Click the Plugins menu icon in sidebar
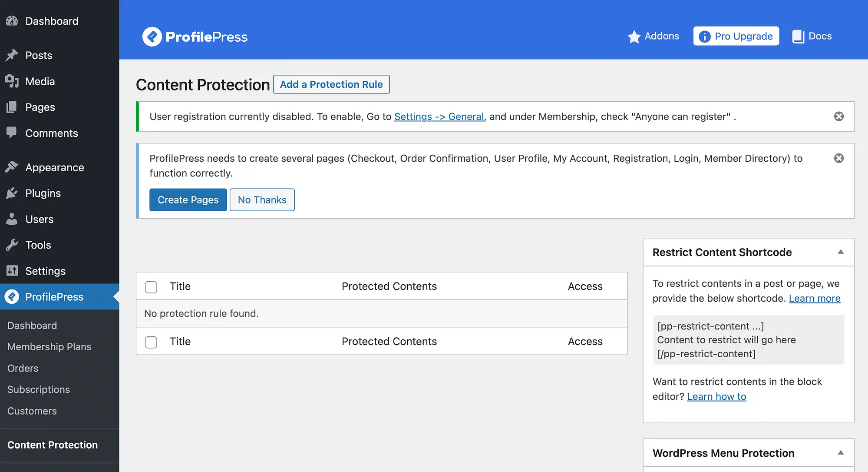The image size is (868, 472). click(13, 193)
